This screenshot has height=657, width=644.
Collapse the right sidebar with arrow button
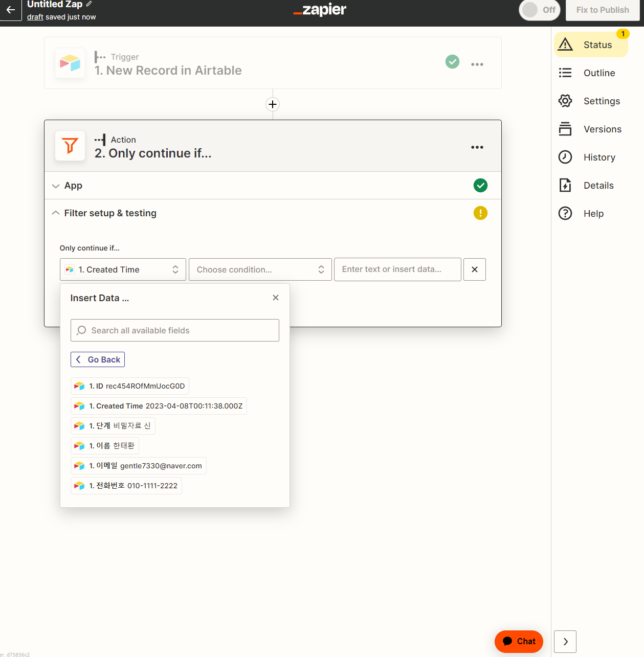coord(565,642)
